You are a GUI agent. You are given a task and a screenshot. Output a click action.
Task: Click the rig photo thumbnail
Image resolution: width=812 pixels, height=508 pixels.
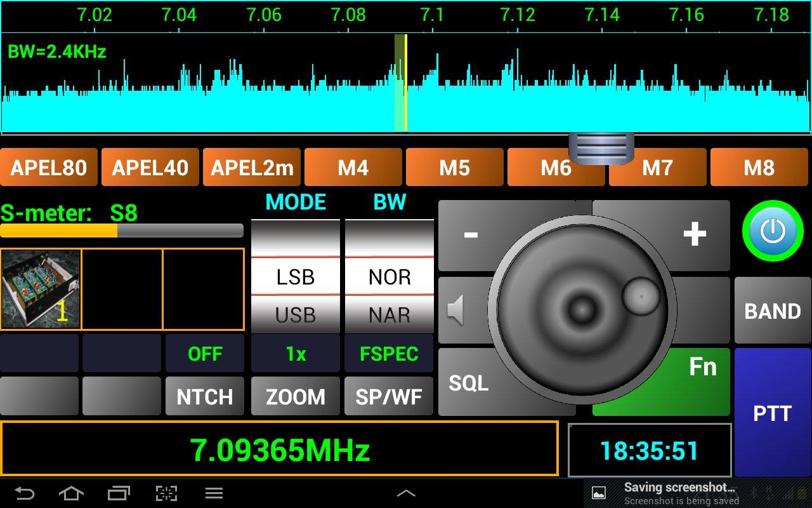[x=40, y=289]
